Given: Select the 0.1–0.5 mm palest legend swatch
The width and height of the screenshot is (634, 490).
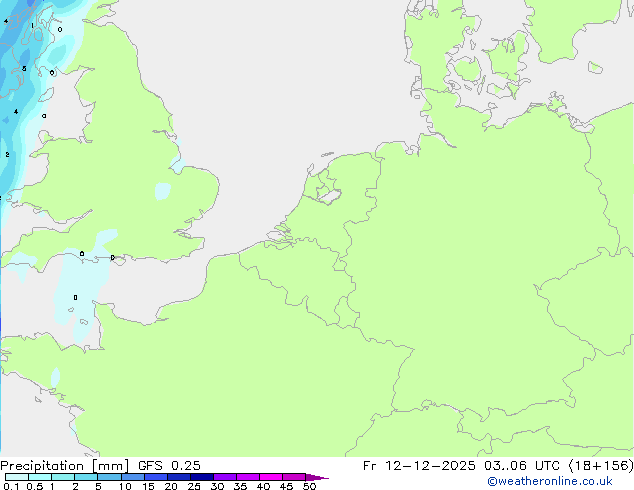Looking at the screenshot, I should pyautogui.click(x=17, y=477).
